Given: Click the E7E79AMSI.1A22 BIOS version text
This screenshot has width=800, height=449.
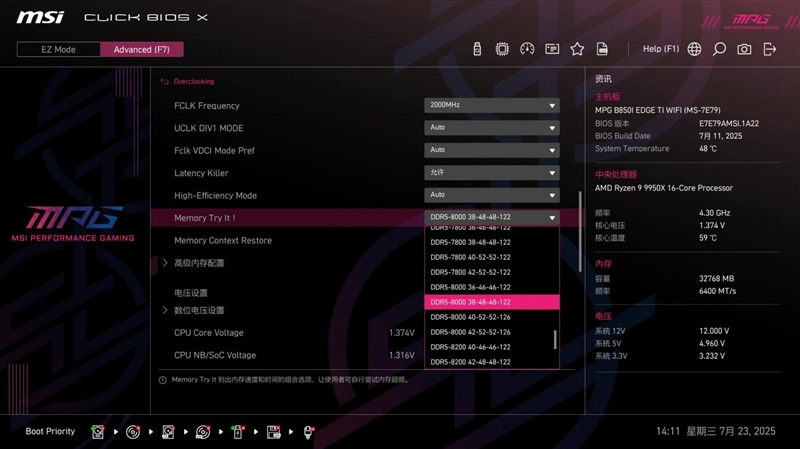Looking at the screenshot, I should [729, 123].
